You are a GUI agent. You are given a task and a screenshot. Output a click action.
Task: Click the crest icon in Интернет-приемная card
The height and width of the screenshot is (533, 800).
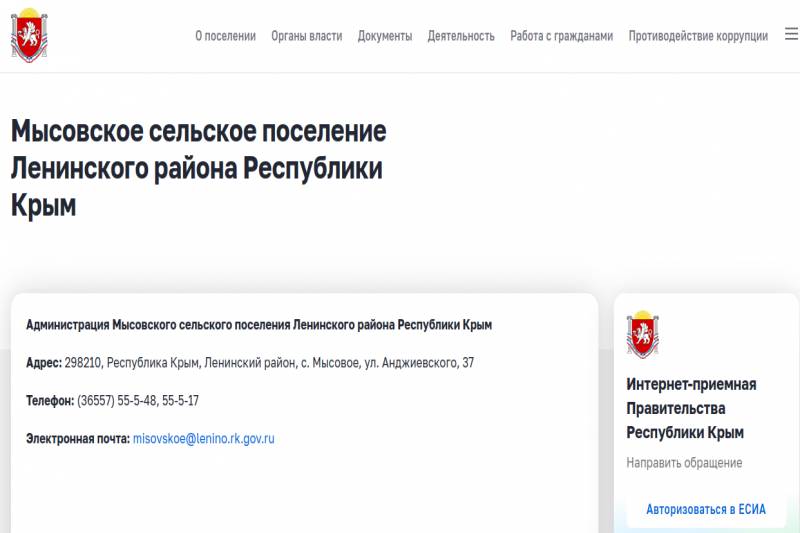642,335
